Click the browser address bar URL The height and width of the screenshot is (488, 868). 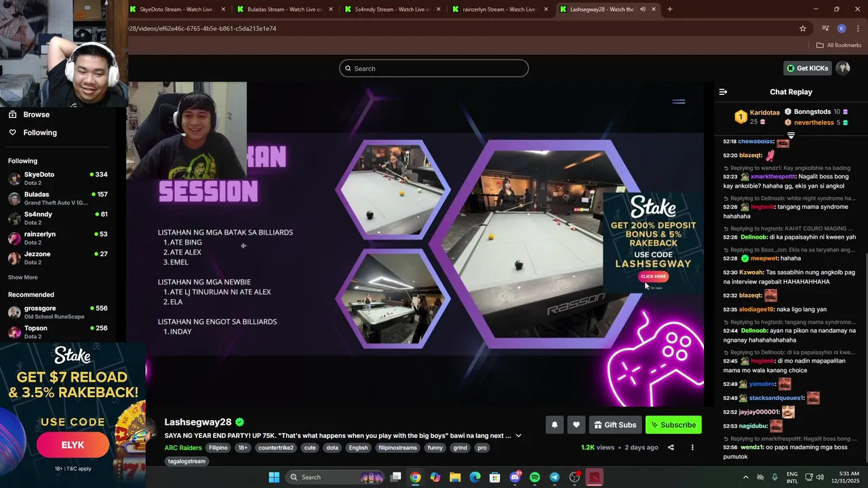[x=202, y=28]
